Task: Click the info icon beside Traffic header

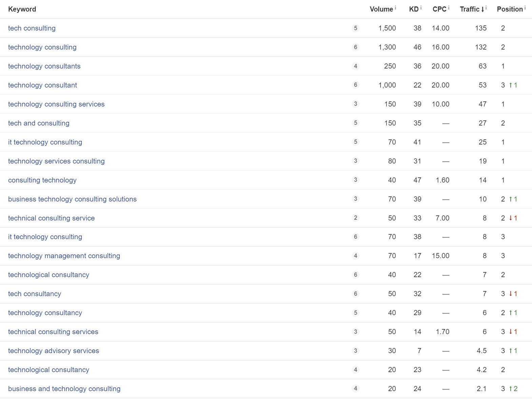Action: coord(486,7)
